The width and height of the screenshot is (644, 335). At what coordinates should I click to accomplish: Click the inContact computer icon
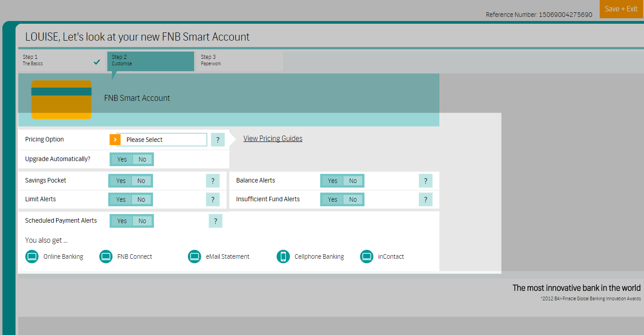tap(367, 256)
